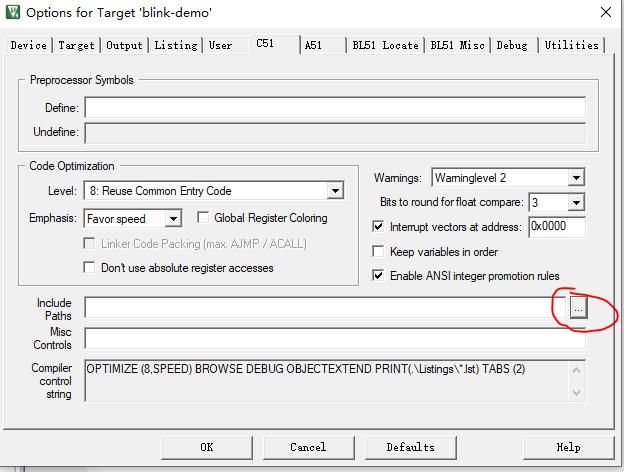Open the Include Paths browse button
The width and height of the screenshot is (624, 472).
[578, 308]
